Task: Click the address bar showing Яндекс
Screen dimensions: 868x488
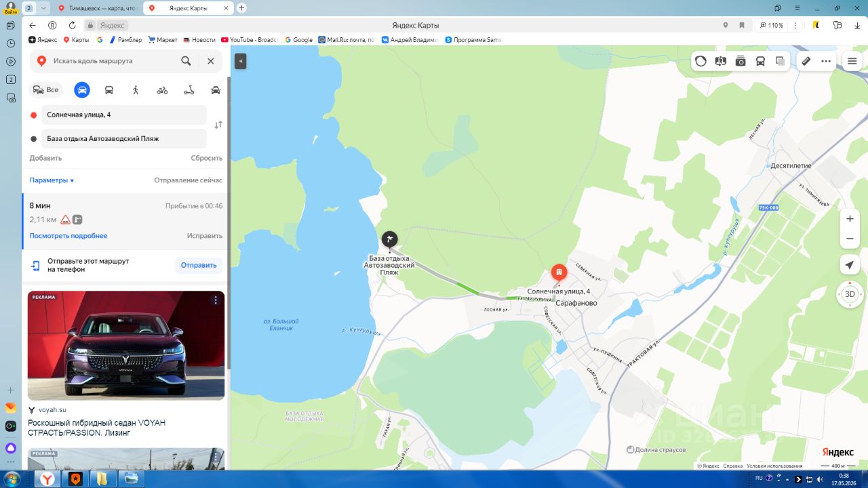Action: point(112,25)
